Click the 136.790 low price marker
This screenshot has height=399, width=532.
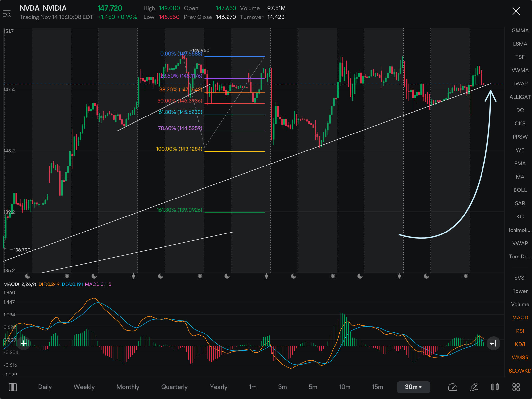(x=22, y=250)
